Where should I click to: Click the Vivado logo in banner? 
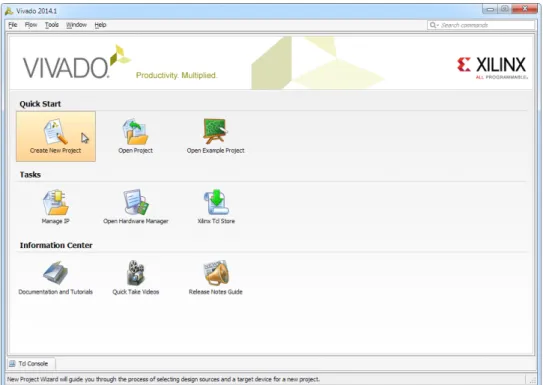coord(77,62)
